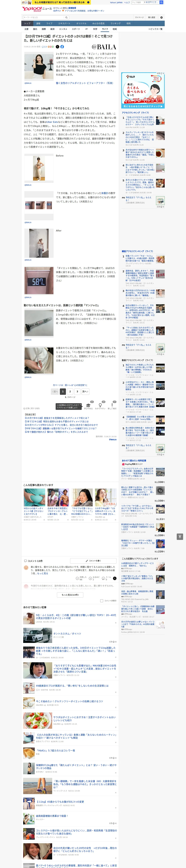186x868 pixels.
Task: Open the lead article photo of woman
Action: pos(39,66)
